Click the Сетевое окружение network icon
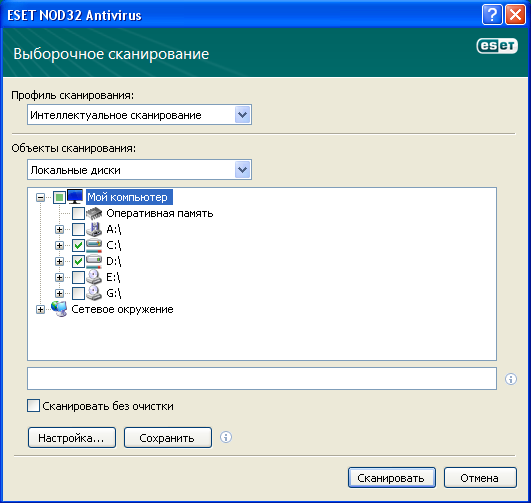 (x=59, y=309)
